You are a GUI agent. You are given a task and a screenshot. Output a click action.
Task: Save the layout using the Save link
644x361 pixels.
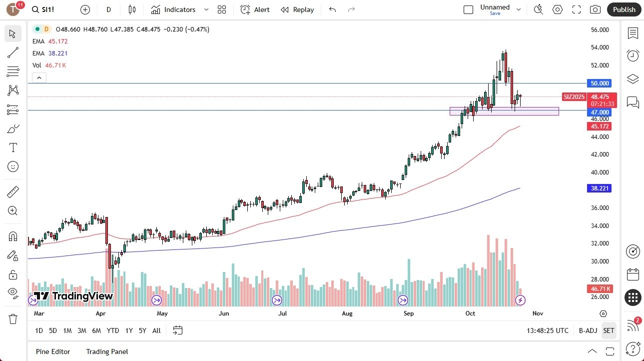point(495,13)
